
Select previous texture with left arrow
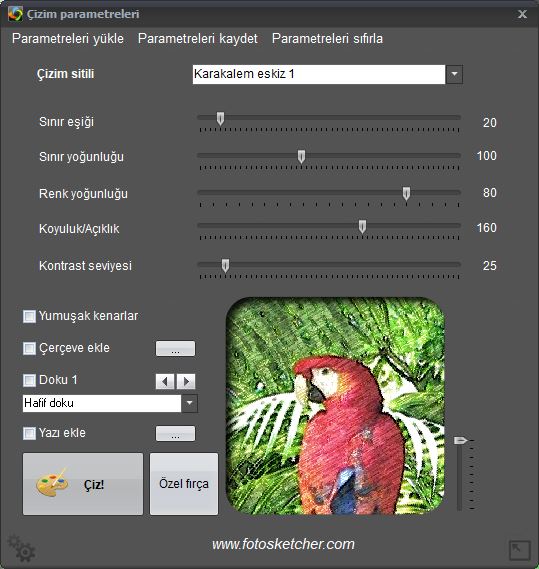(x=165, y=381)
